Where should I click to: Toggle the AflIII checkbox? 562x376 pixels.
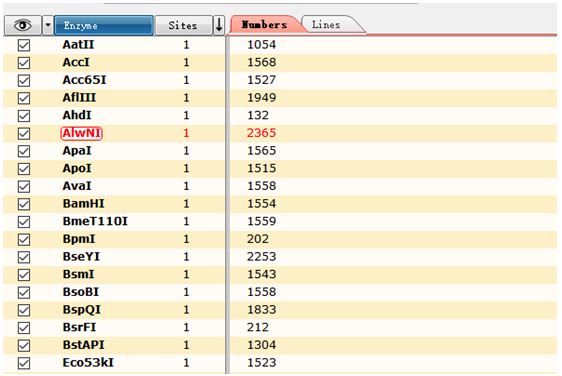pyautogui.click(x=24, y=98)
